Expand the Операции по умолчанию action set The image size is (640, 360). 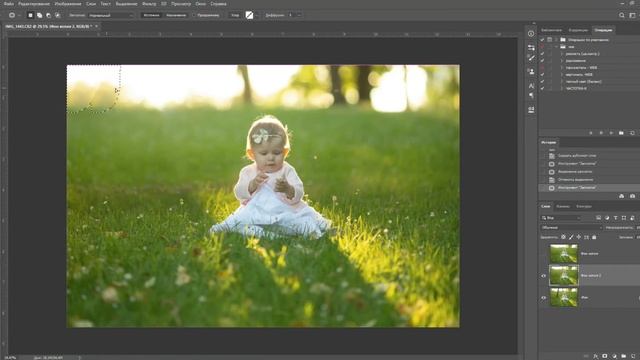click(x=556, y=40)
